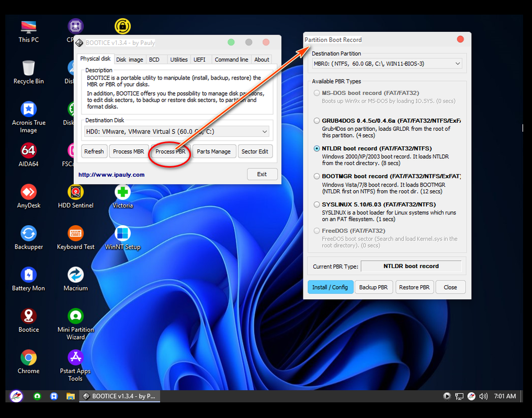Click the 7:01 AM taskbar clock
Image resolution: width=532 pixels, height=418 pixels.
pos(505,396)
